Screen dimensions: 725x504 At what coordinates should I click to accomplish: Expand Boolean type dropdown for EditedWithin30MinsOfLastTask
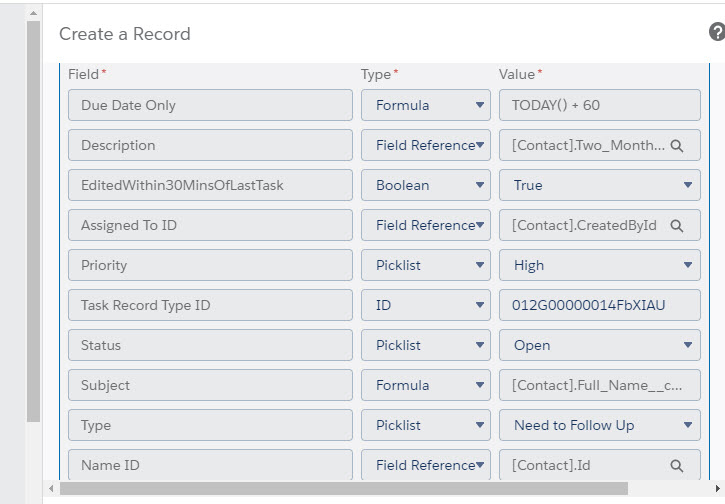425,185
